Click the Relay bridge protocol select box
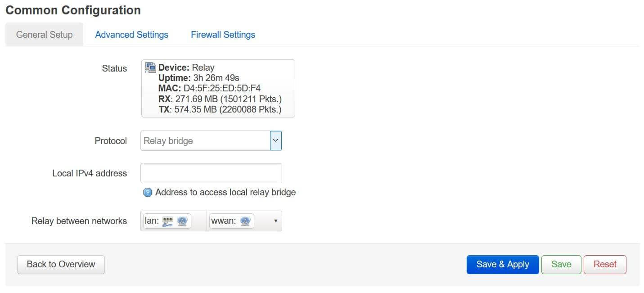The width and height of the screenshot is (644, 293). tap(205, 141)
